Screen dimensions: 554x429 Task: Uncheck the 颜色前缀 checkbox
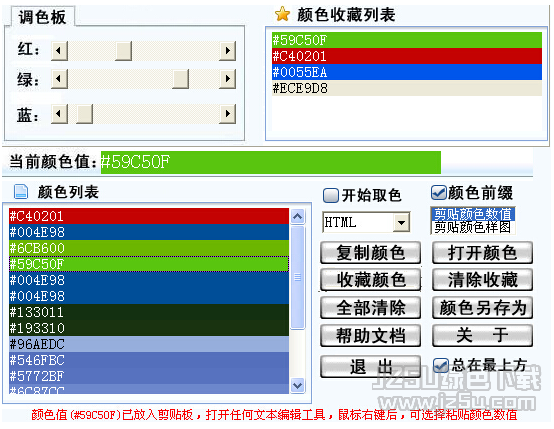[438, 193]
